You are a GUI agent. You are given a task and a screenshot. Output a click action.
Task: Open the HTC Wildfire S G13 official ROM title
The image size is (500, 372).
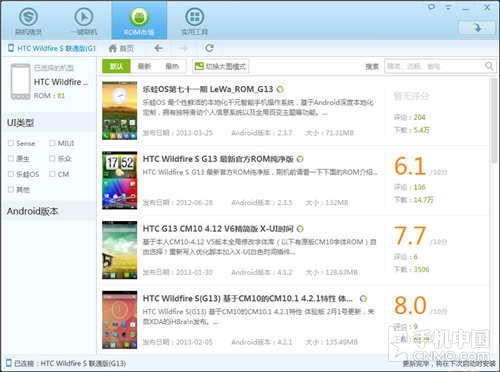218,159
